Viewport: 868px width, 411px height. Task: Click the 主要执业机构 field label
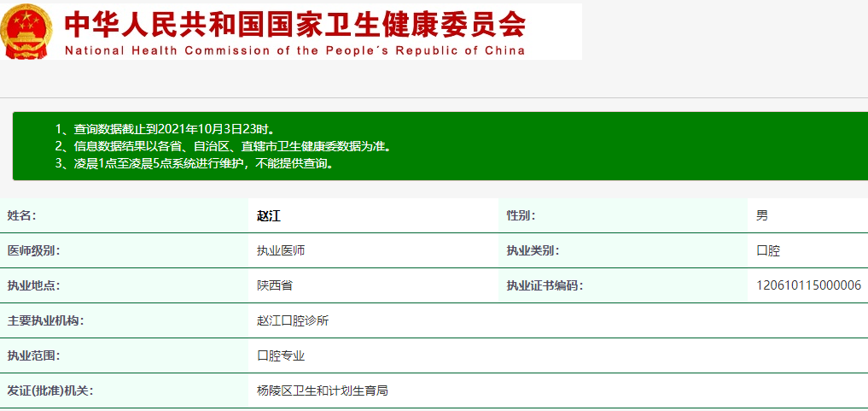(46, 321)
